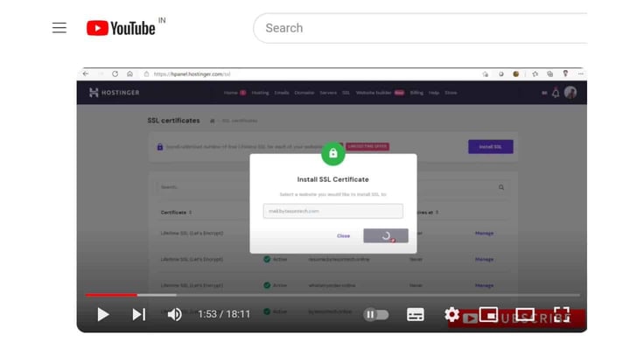Open the browser three-dot menu

pos(580,74)
